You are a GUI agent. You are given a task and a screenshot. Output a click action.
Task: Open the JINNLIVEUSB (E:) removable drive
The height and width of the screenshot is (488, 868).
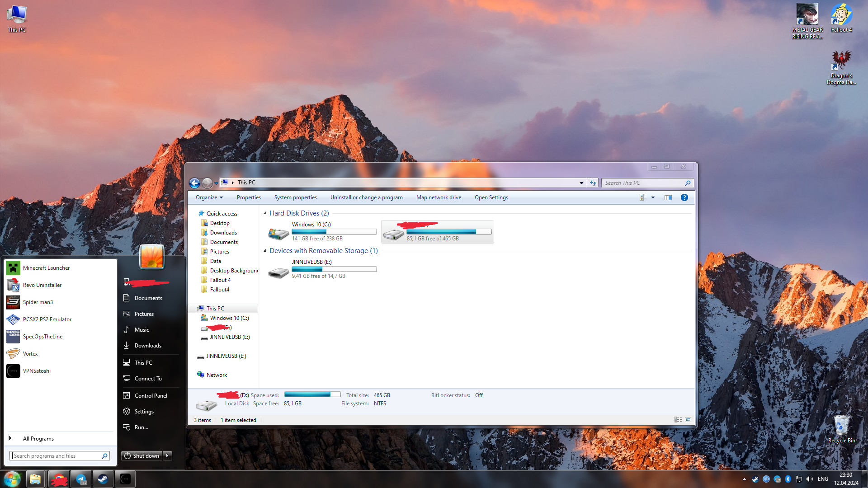[278, 272]
